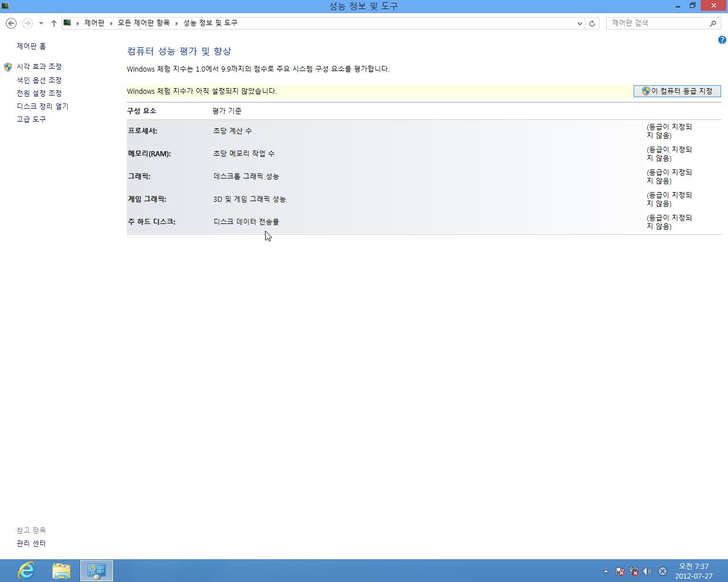The image size is (728, 582).
Task: Click the 컴퓨터 성능 평가 및 향상 heading
Action: [179, 51]
